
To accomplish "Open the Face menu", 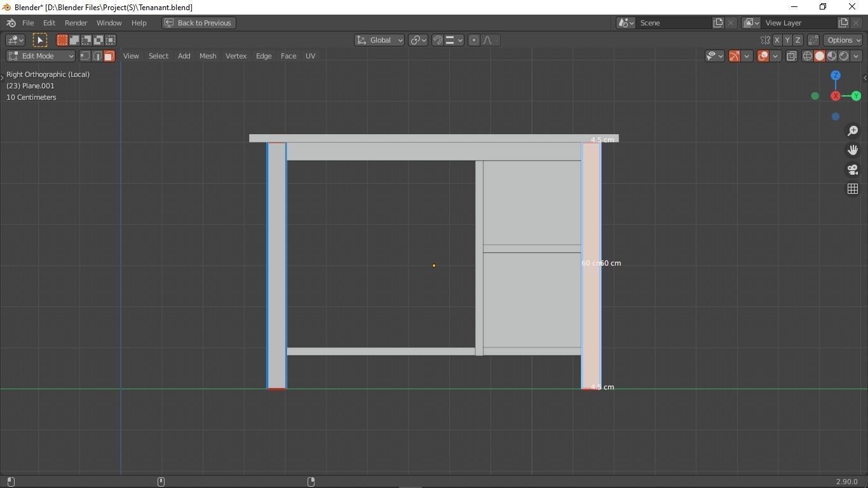I will [288, 56].
